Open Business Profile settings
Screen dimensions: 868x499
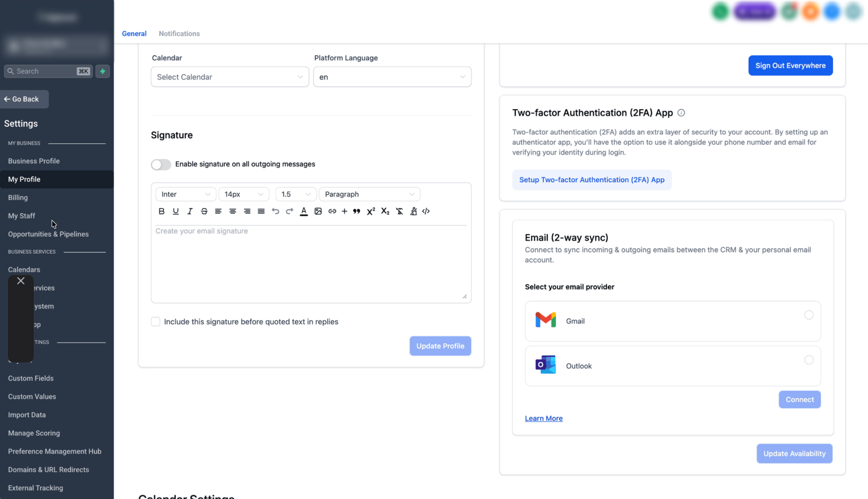tap(34, 161)
